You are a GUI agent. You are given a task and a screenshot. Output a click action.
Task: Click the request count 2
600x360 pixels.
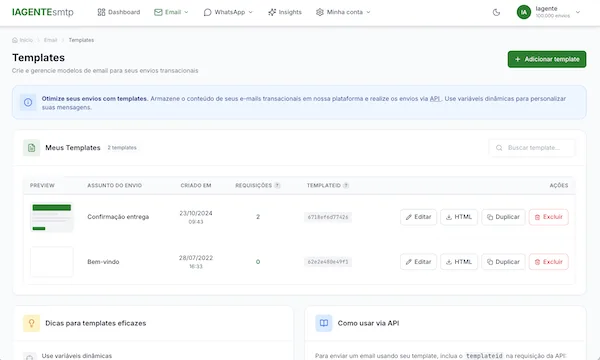[258, 217]
